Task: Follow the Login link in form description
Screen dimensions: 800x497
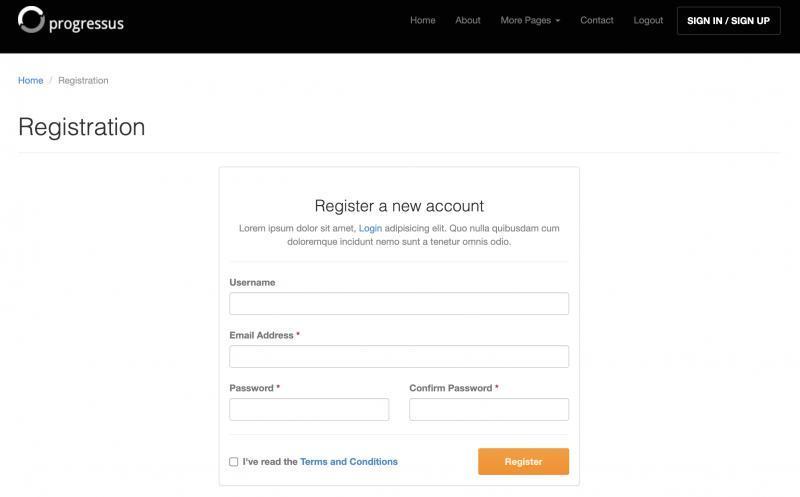Action: click(x=370, y=228)
